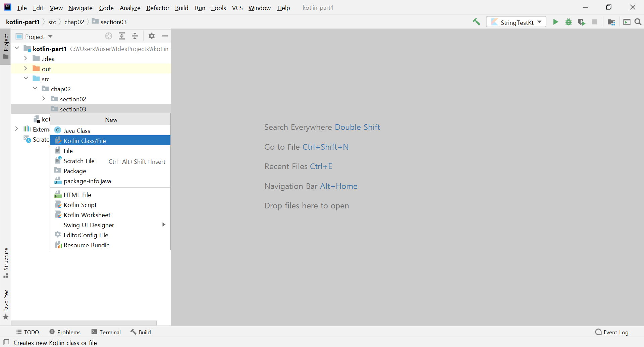Click the Stop square icon
The height and width of the screenshot is (347, 644).
595,22
